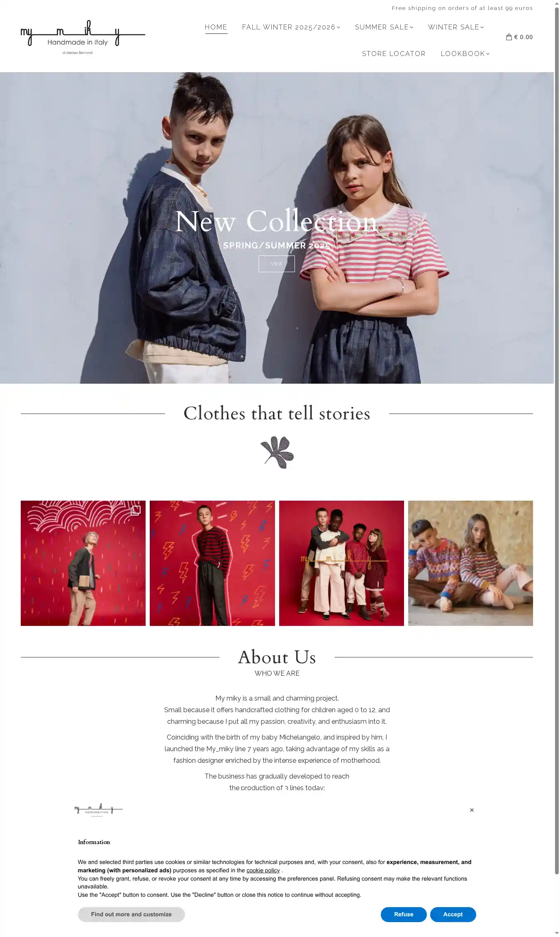The height and width of the screenshot is (937, 560).
Task: Open the multi-image gallery icon on first photo
Action: pyautogui.click(x=136, y=510)
